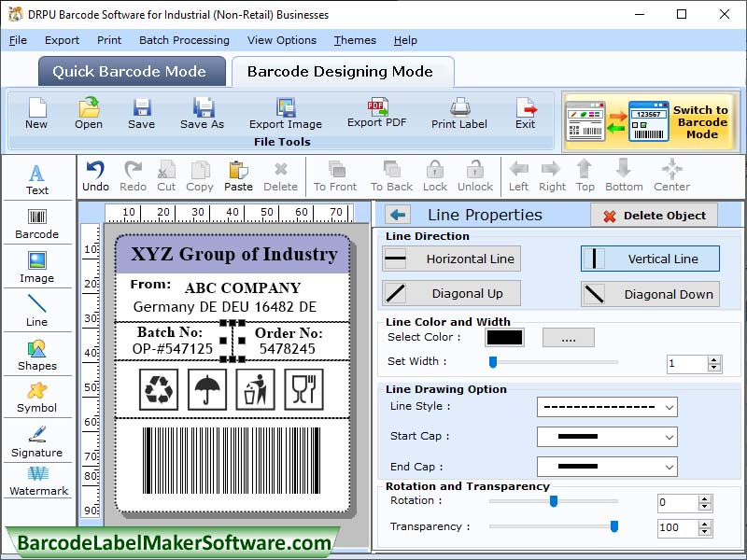The image size is (747, 560).
Task: Switch to Quick Barcode Mode tab
Action: pos(132,72)
